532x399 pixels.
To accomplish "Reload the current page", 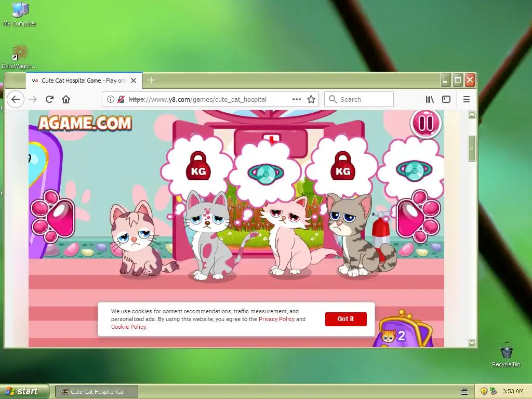I will (x=49, y=99).
